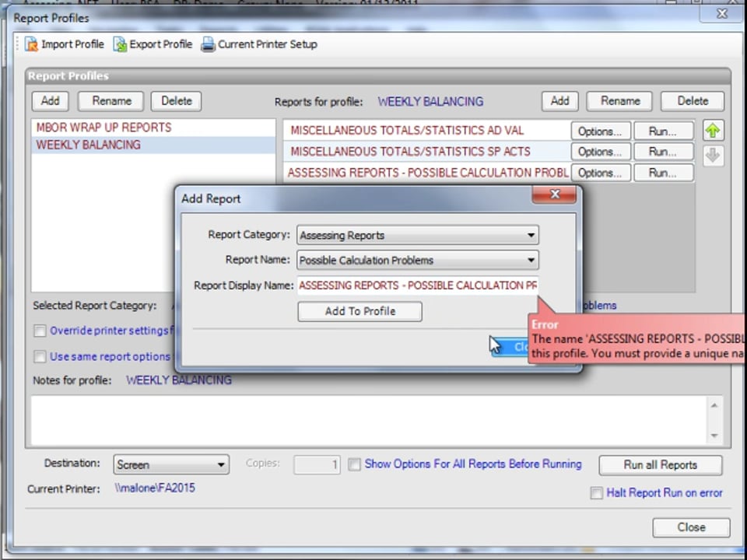Run the Possible Calculation Problems report
The width and height of the screenshot is (747, 560).
(663, 173)
